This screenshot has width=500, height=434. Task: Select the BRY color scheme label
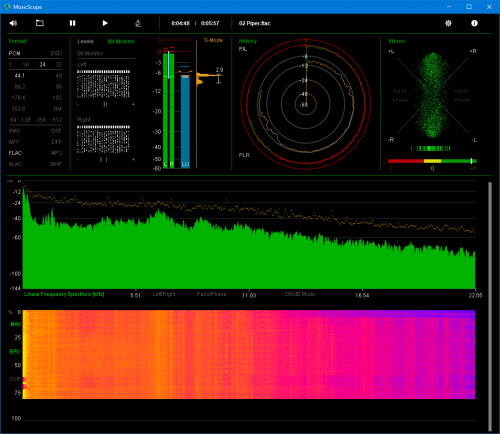click(x=15, y=351)
